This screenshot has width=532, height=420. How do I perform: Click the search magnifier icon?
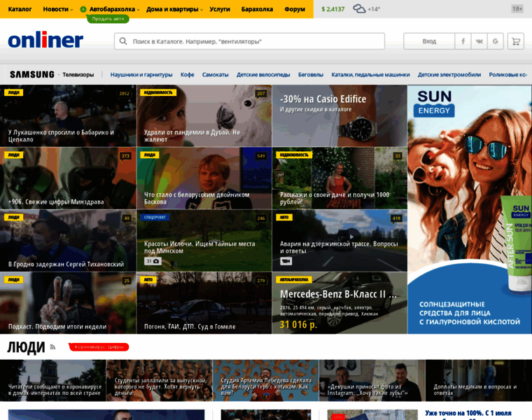(x=123, y=41)
